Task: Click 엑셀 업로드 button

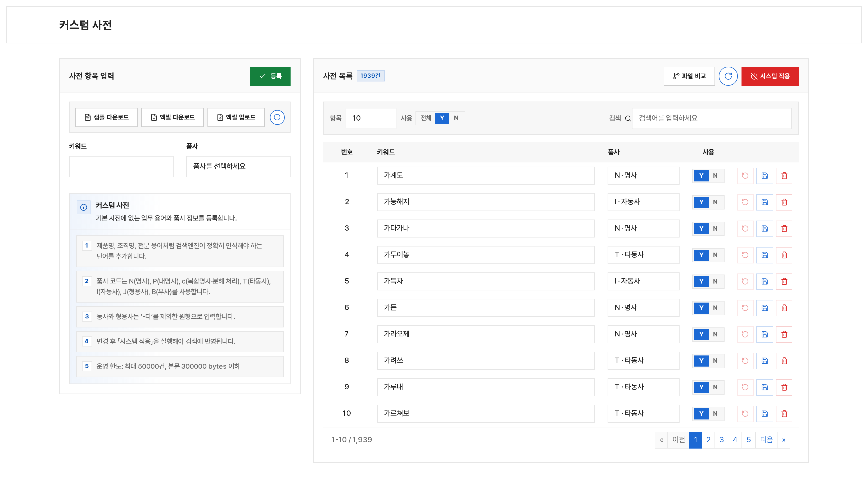Action: pyautogui.click(x=236, y=117)
